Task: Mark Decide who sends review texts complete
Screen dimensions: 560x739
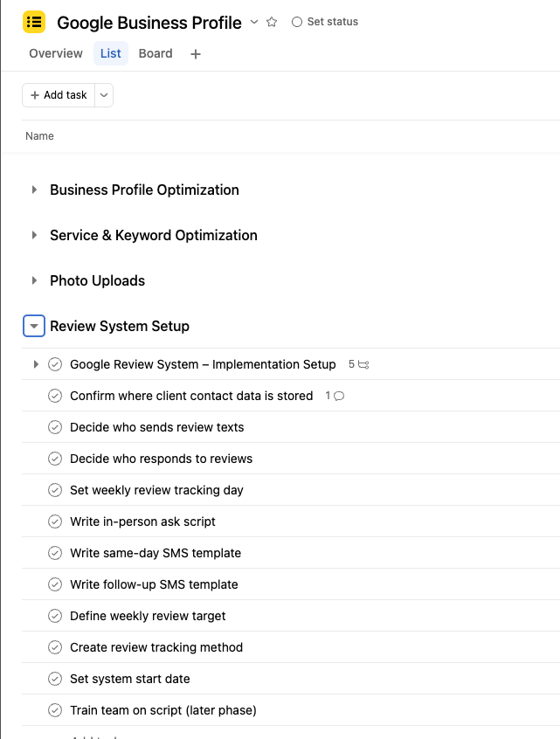Action: 55,427
